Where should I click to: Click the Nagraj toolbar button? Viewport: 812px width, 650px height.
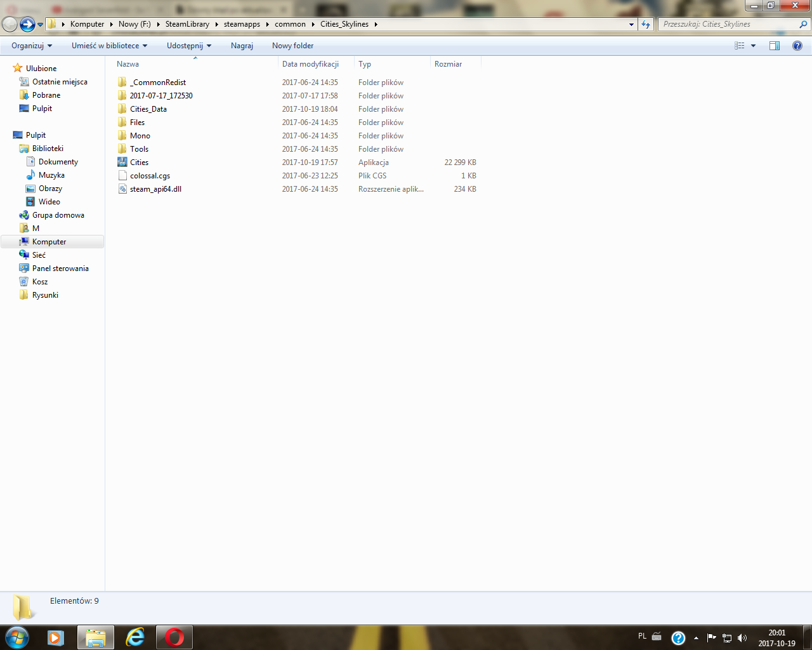[242, 46]
